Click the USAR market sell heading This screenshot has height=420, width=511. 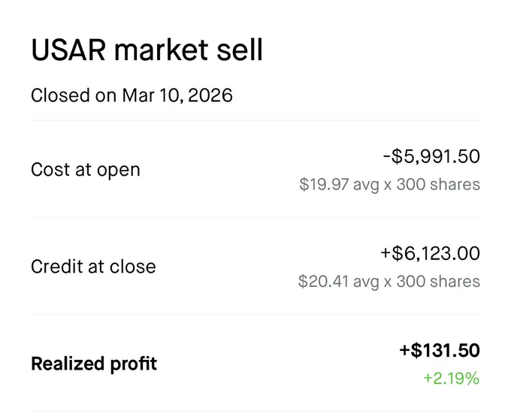[147, 50]
